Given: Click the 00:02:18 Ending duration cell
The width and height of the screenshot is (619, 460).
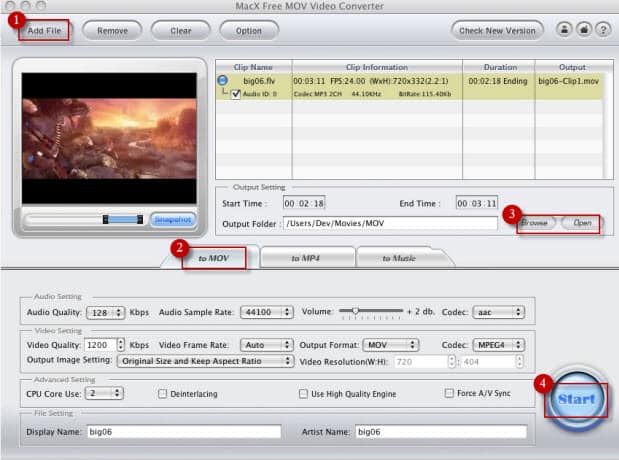Looking at the screenshot, I should point(498,81).
